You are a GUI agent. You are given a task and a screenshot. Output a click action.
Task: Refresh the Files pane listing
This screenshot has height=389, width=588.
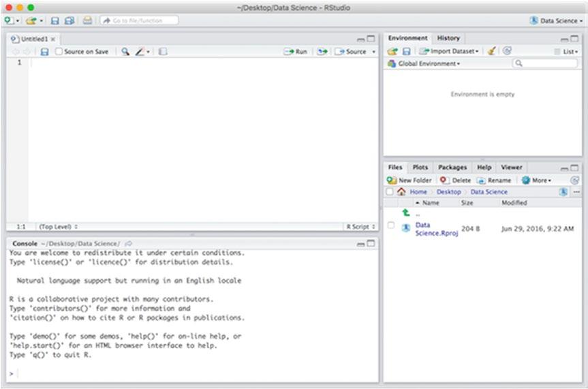point(574,181)
